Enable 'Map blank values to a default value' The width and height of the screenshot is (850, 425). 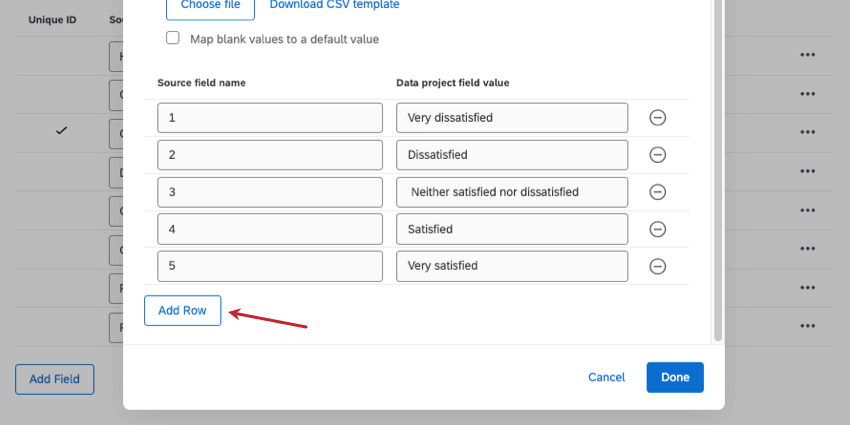coord(173,38)
